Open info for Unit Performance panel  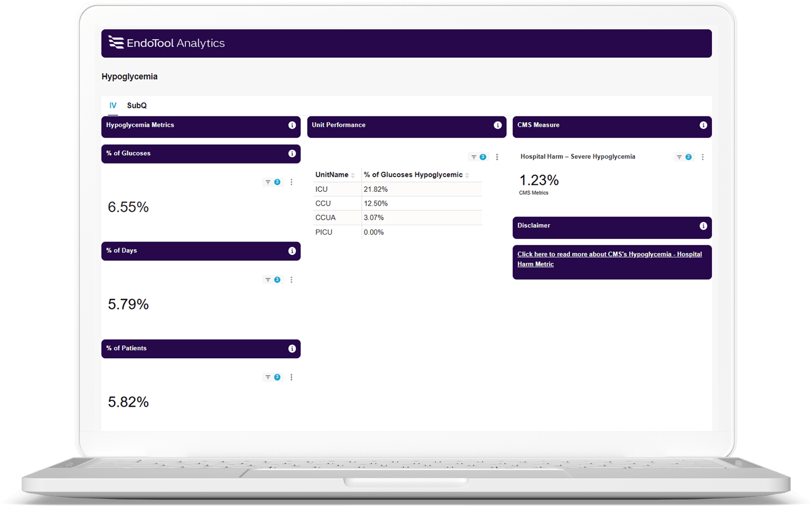[497, 125]
